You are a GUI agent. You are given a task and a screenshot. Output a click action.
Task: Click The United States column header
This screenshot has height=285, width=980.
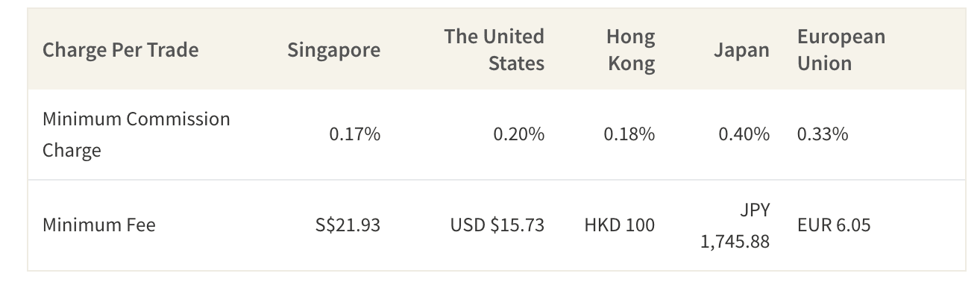tap(494, 50)
